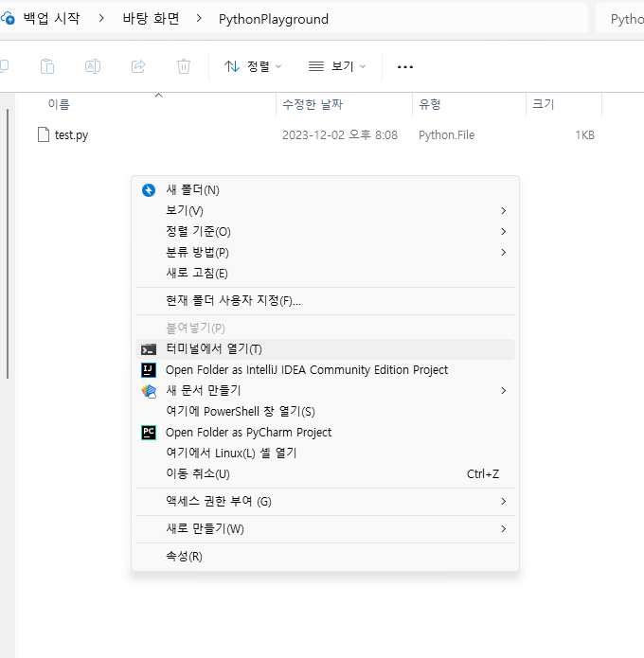The width and height of the screenshot is (644, 658).
Task: Select 새 폴더(N) from context menu
Action: click(326, 190)
